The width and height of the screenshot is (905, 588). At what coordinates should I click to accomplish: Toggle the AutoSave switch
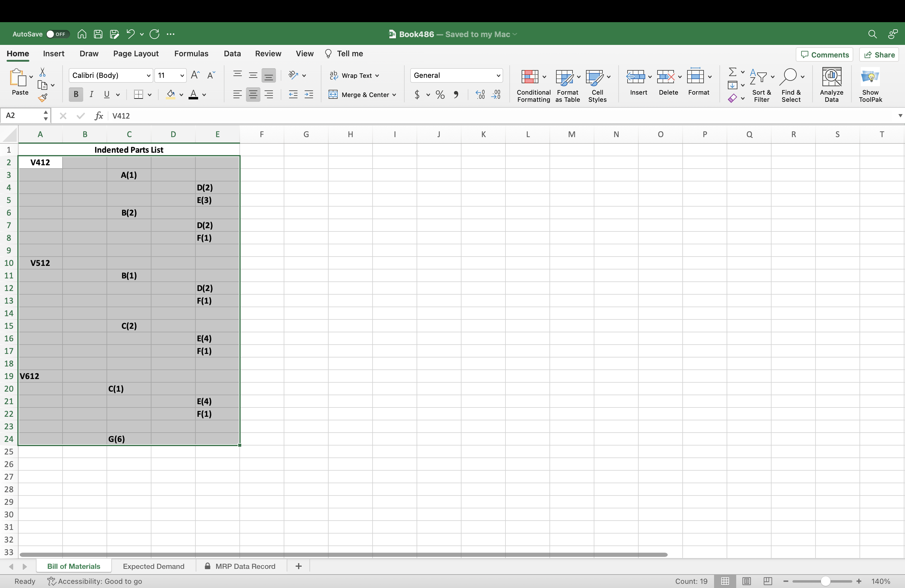tap(57, 34)
